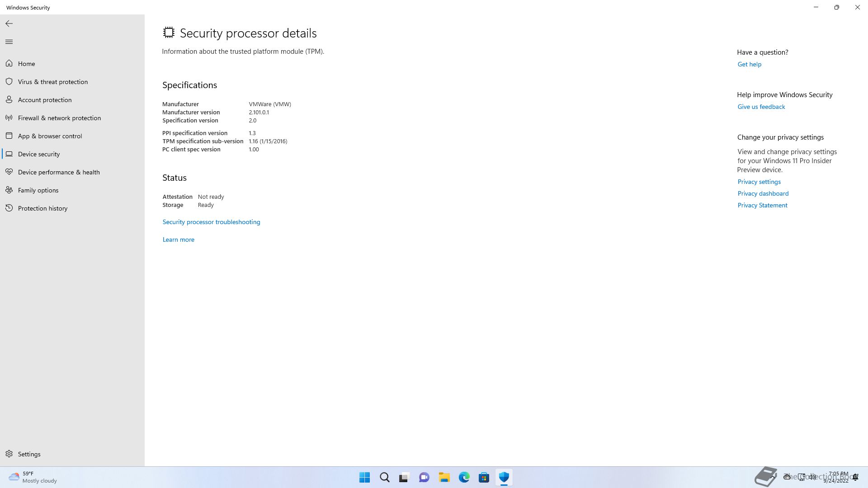This screenshot has width=868, height=488.
Task: Click the Device performance heart icon
Action: coord(9,172)
